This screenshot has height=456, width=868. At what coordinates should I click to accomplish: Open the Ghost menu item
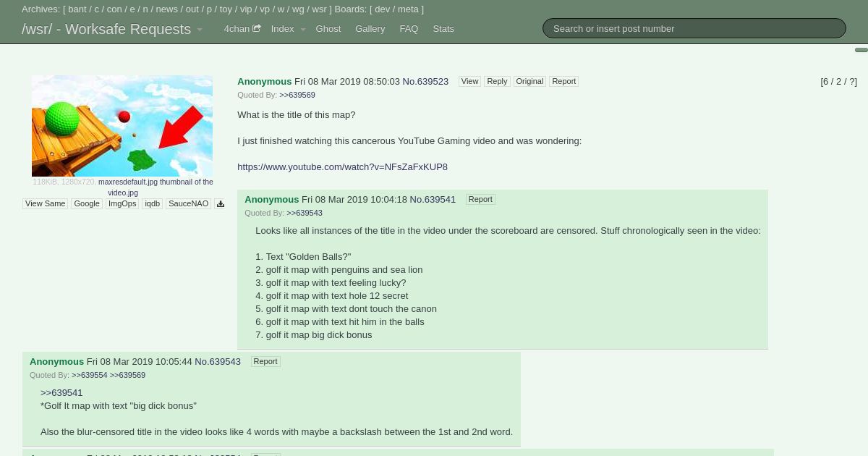[x=328, y=29]
